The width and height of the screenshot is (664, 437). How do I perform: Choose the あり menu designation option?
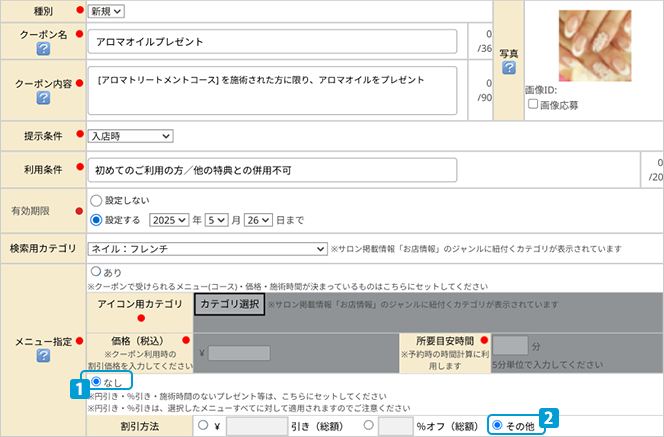click(x=96, y=271)
